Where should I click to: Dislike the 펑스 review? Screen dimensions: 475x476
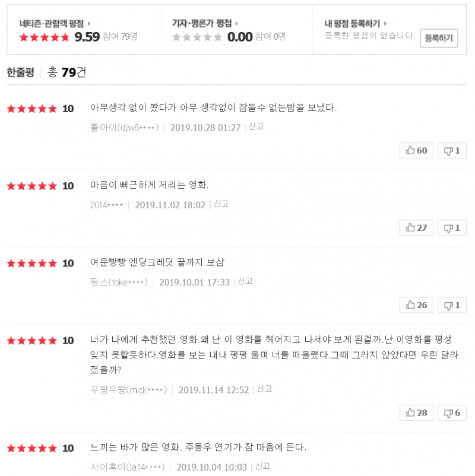pyautogui.click(x=452, y=305)
